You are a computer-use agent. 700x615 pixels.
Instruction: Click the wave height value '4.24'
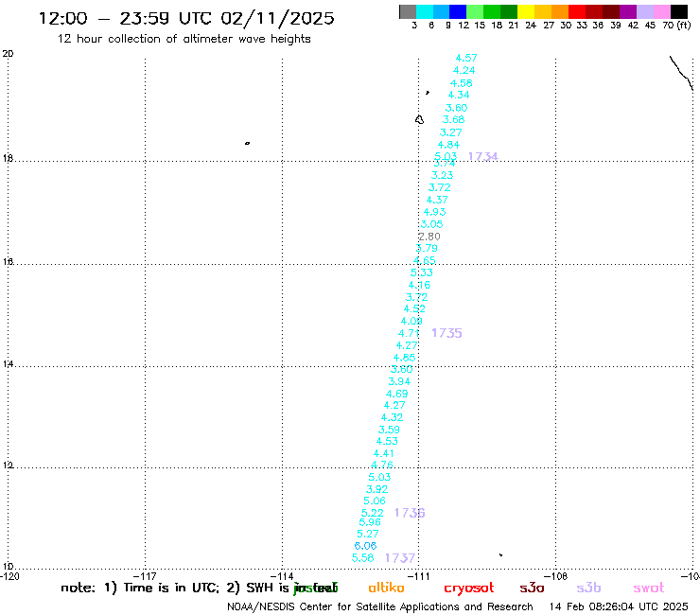click(x=464, y=71)
